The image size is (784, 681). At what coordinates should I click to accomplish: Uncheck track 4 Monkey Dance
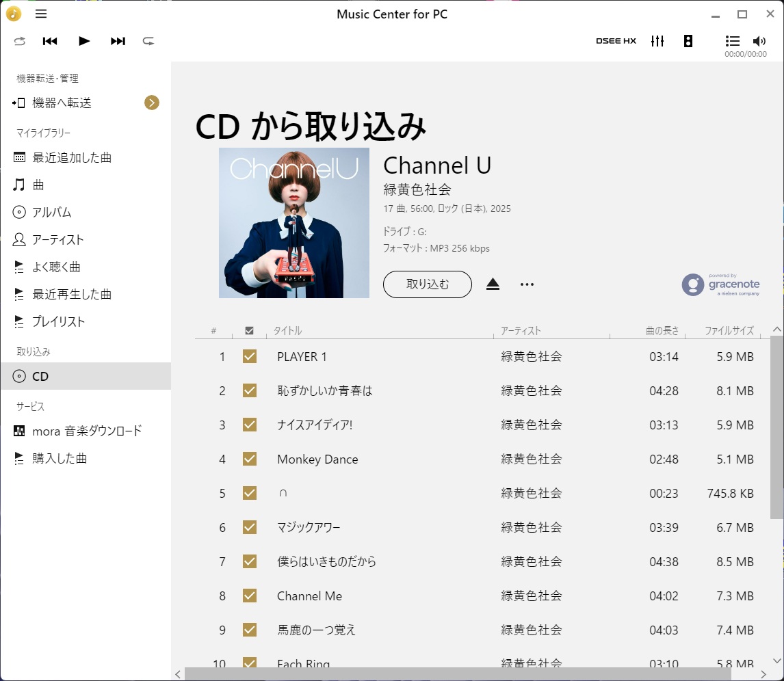(250, 459)
